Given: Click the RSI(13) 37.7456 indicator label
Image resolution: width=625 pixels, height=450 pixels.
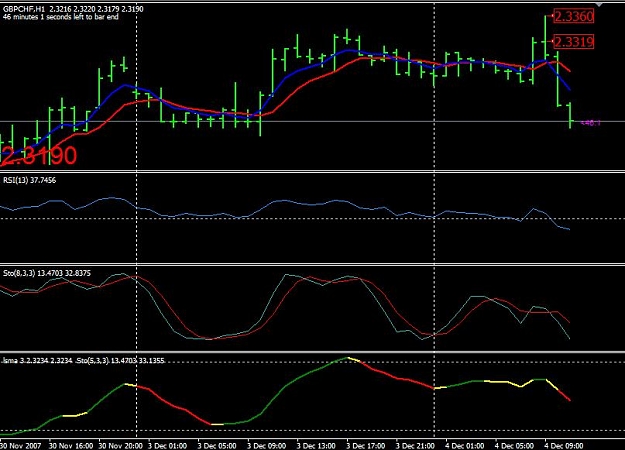Looking at the screenshot, I should point(30,180).
